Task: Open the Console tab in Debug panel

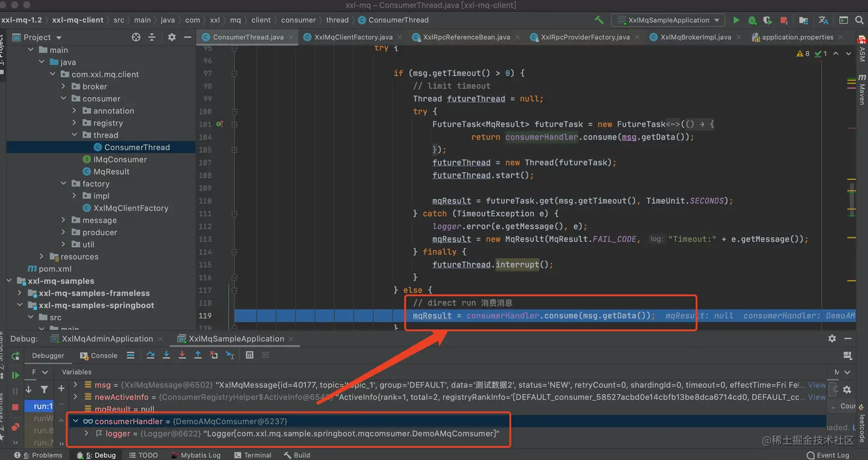Action: pos(99,355)
